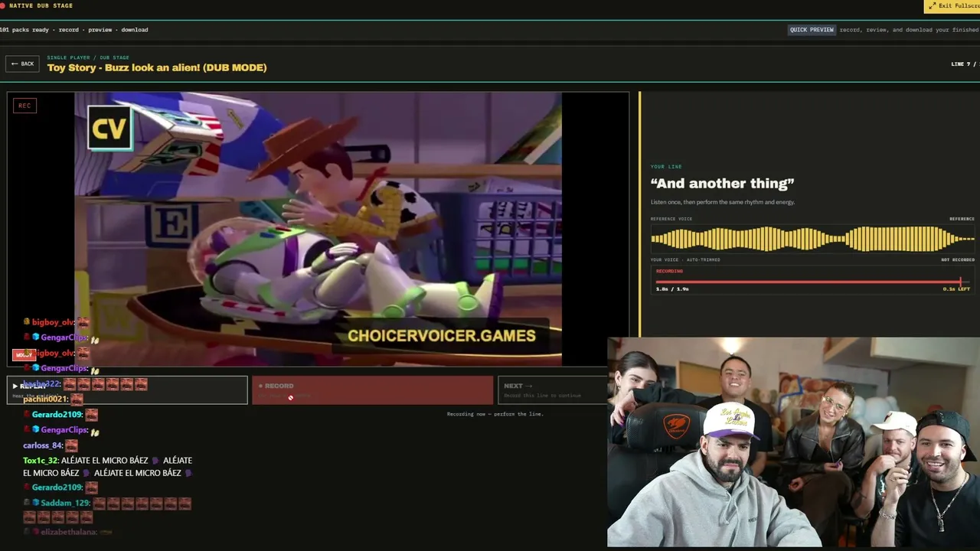Click the red dot beside Native Dub Stage
Screen dimensions: 980x551
3,6
